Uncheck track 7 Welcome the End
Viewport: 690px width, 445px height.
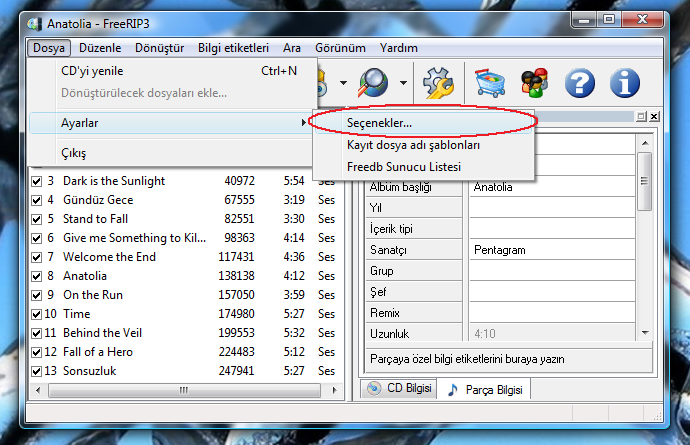pyautogui.click(x=37, y=257)
